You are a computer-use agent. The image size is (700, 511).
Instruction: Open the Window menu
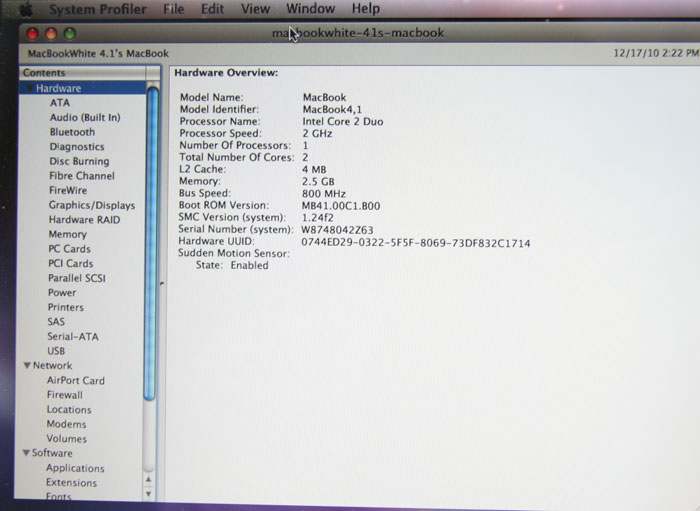[311, 8]
